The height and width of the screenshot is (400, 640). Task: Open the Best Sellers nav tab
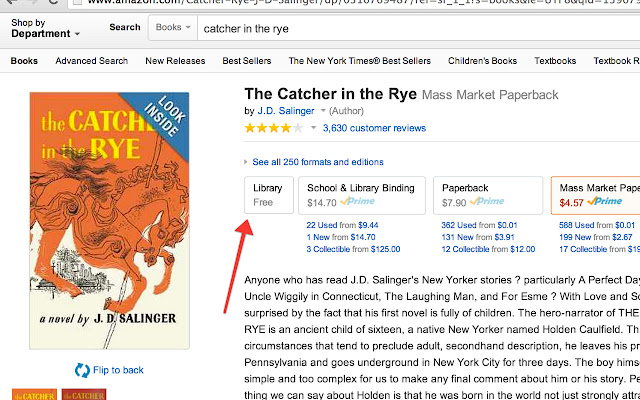[246, 61]
